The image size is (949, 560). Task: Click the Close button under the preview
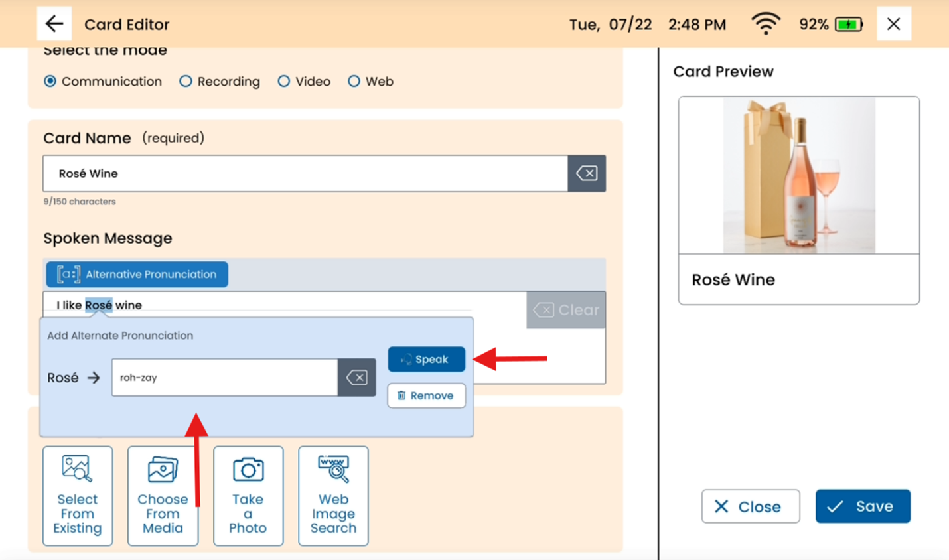(750, 506)
